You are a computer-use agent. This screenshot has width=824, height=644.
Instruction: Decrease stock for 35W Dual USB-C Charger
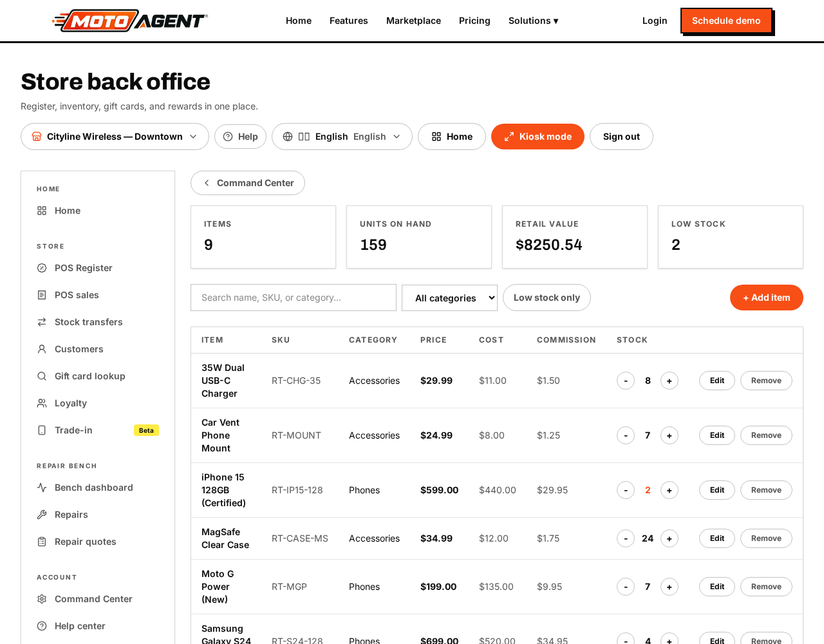(626, 381)
